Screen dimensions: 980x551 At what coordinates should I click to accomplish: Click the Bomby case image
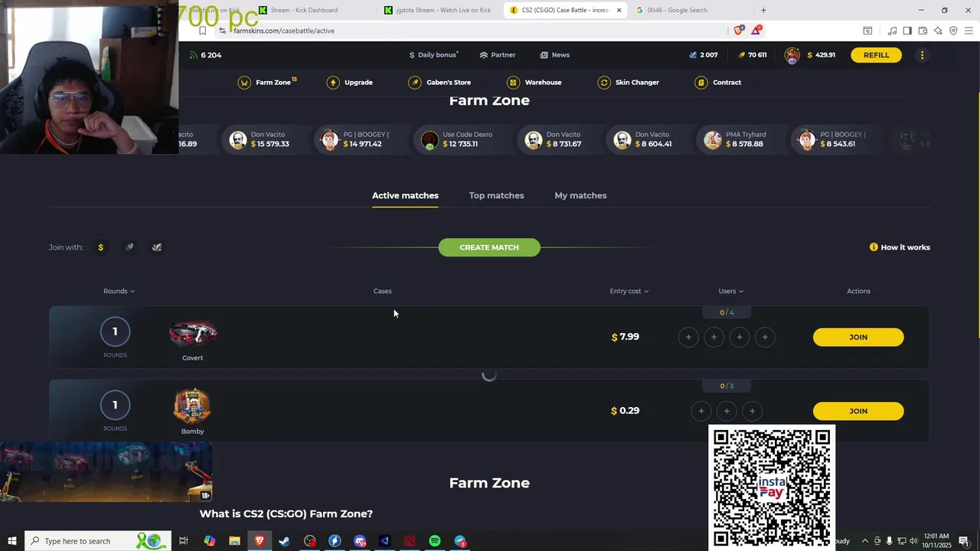coord(192,406)
